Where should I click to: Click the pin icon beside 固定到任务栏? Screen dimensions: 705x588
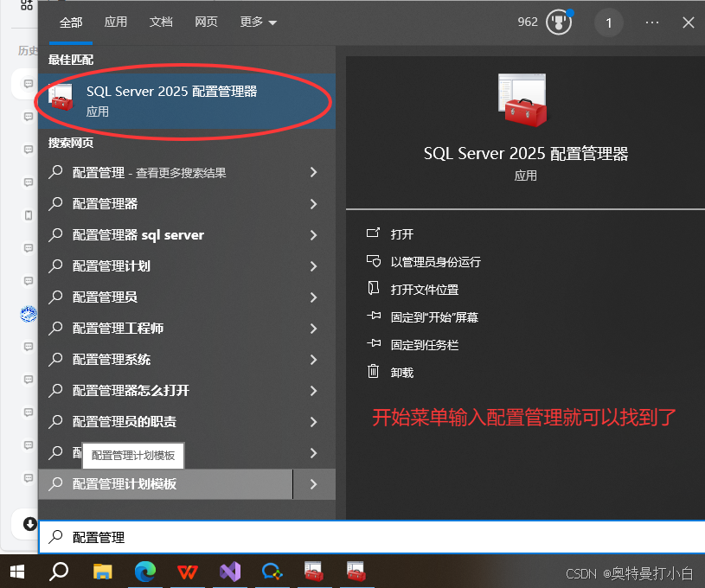(374, 343)
